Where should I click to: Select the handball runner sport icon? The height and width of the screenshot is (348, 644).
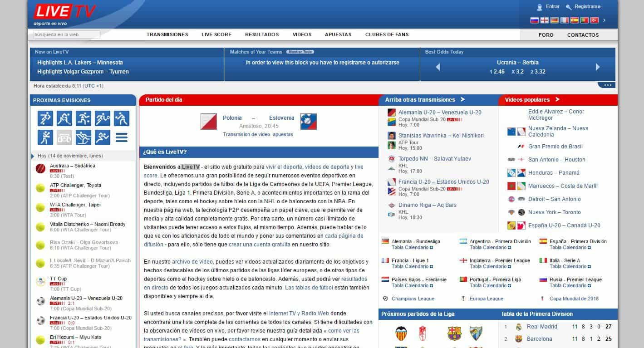pos(103,137)
